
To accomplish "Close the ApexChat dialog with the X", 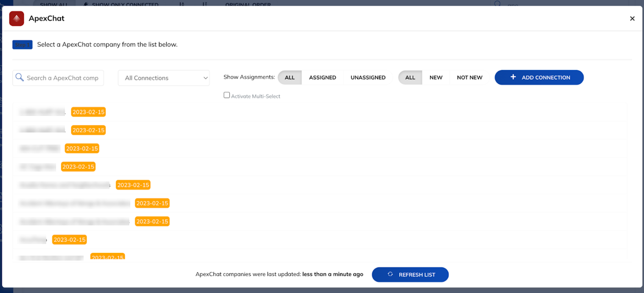I will click(632, 19).
